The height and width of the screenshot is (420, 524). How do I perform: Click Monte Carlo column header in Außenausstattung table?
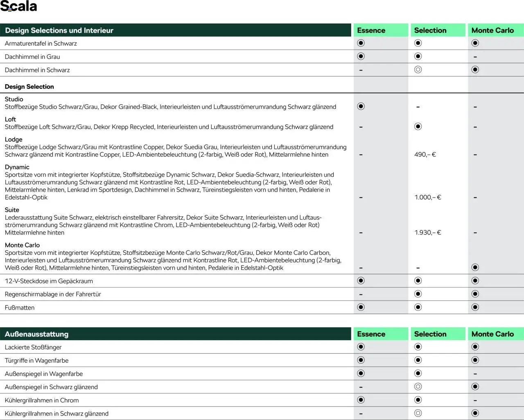[492, 334]
